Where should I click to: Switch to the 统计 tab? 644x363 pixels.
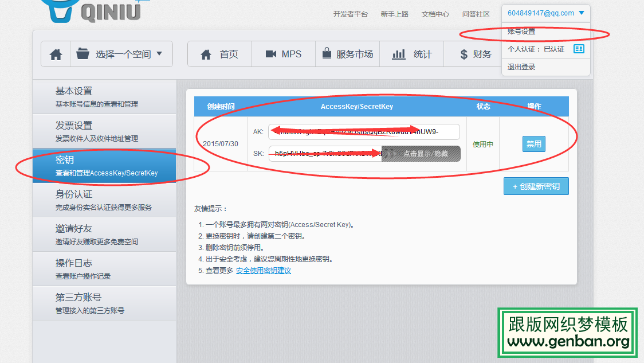click(x=411, y=54)
